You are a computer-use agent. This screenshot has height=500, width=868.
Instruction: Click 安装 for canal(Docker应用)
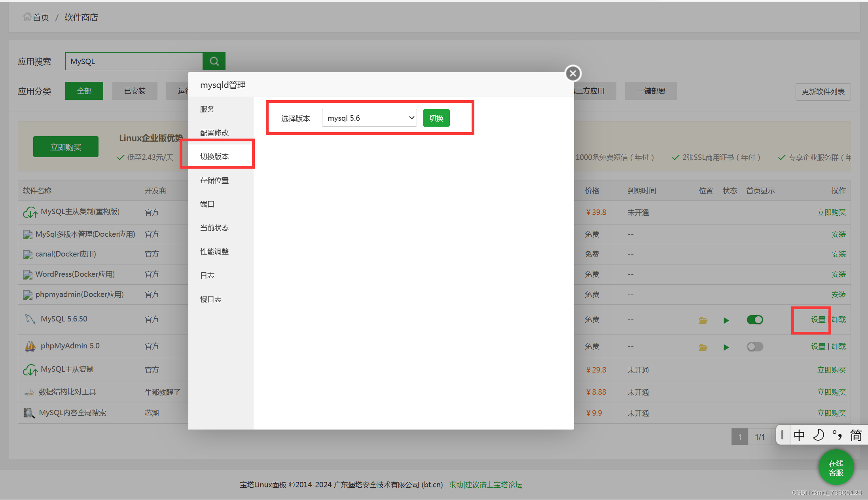838,254
